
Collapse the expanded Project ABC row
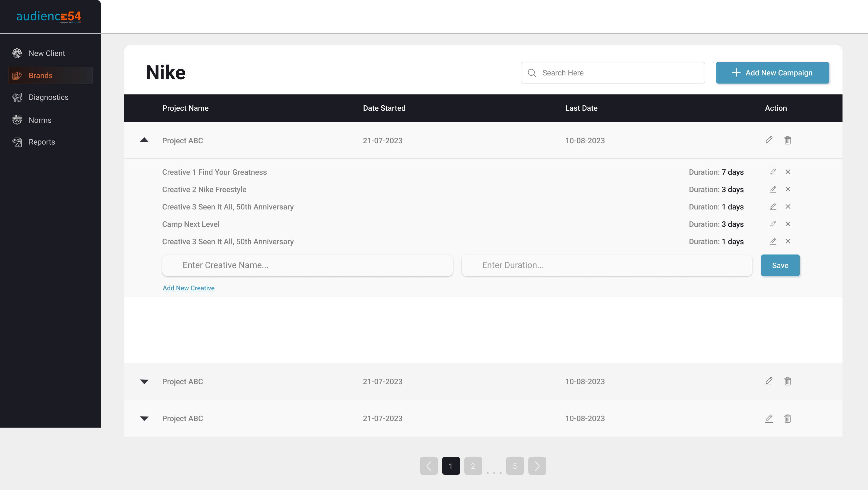tap(144, 140)
